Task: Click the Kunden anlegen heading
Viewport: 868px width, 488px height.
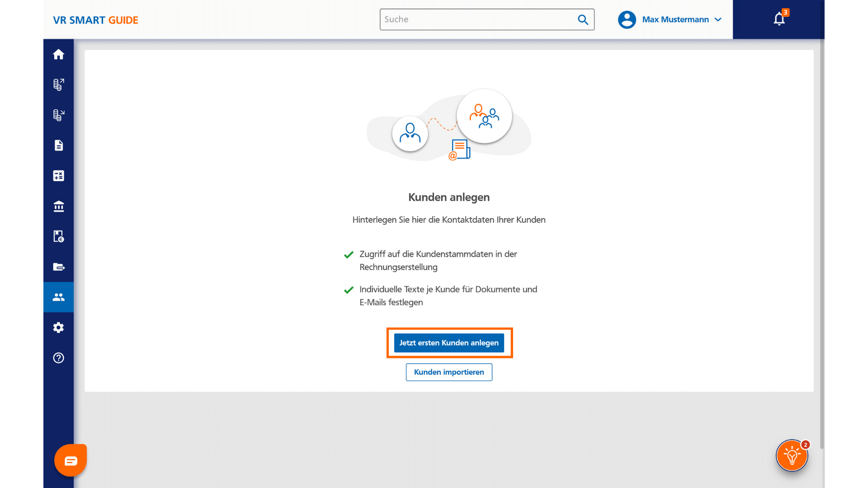Action: pyautogui.click(x=449, y=197)
